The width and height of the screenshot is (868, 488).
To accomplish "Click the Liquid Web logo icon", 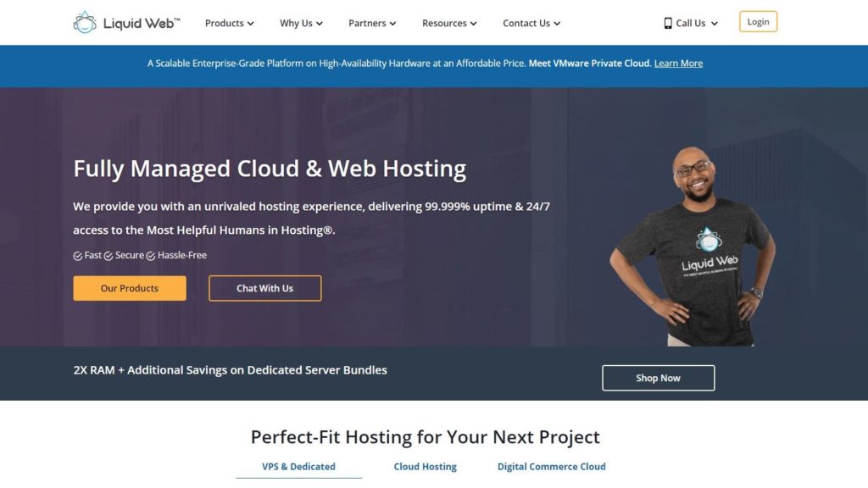I will pos(85,23).
